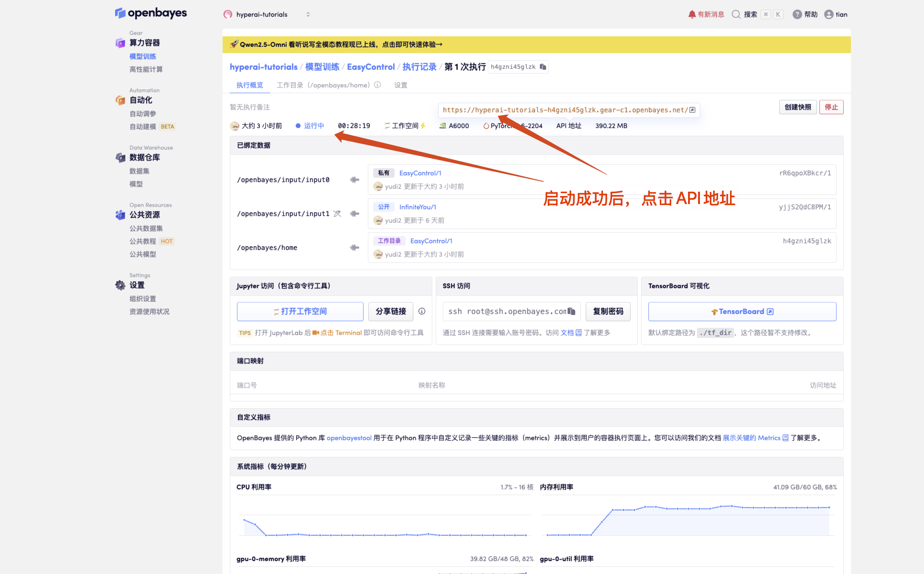Click the 打开工作空间 button
This screenshot has height=574, width=924.
coord(300,312)
